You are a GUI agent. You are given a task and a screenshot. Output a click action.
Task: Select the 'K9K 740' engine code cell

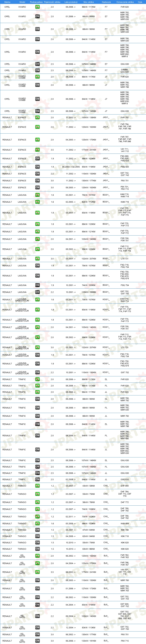(125, 530)
